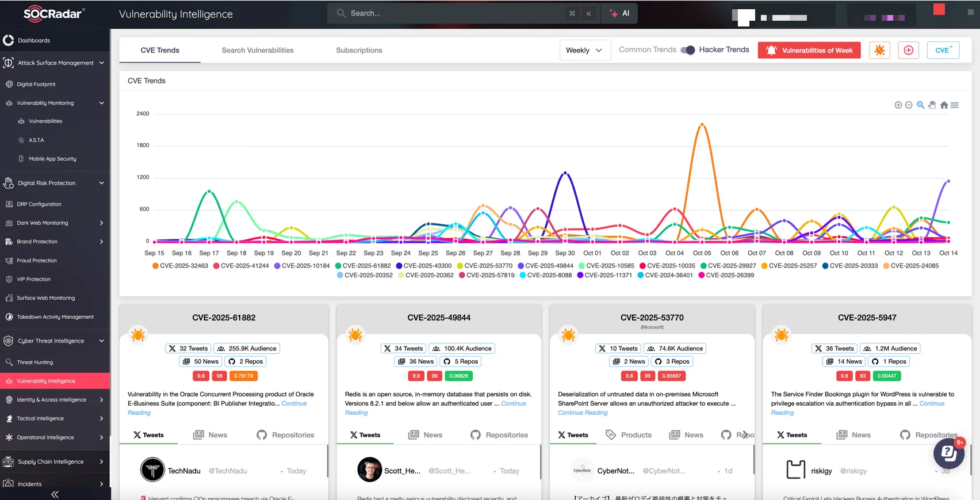Viewport: 980px width, 500px height.
Task: Toggle CVE-2025-43300 legend series
Action: pyautogui.click(x=424, y=266)
